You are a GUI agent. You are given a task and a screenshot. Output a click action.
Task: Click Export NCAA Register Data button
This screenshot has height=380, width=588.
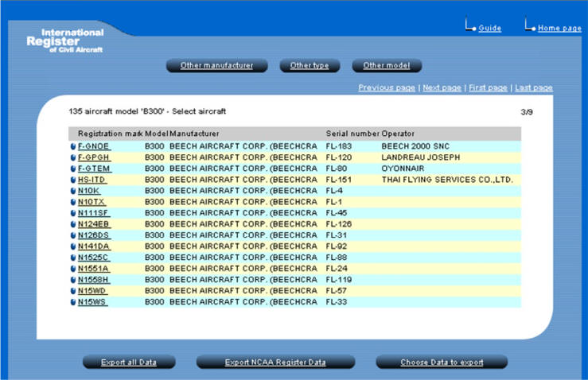tap(275, 363)
